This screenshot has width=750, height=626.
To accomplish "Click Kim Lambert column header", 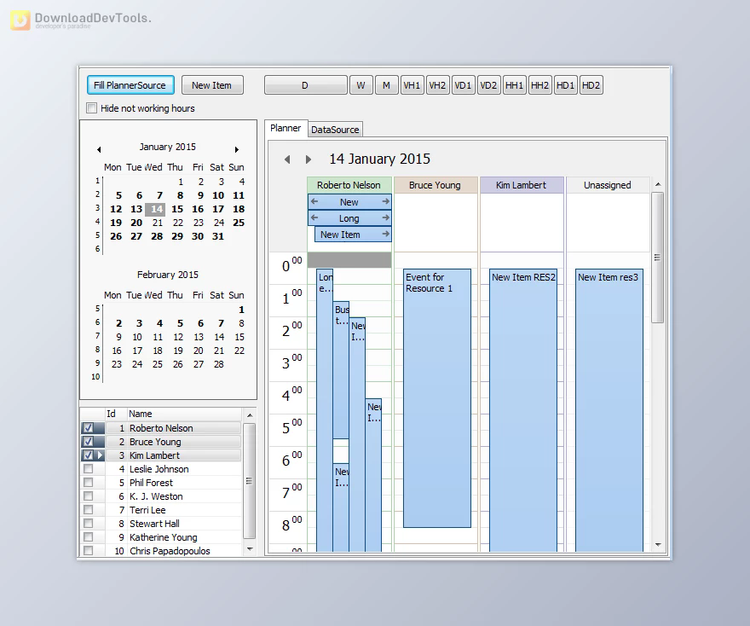I will [521, 185].
